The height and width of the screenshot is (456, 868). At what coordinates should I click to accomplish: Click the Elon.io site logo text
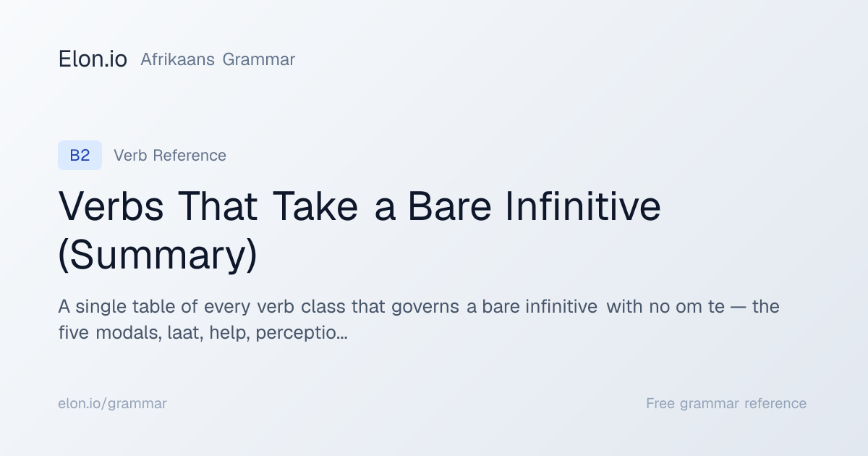coord(93,59)
